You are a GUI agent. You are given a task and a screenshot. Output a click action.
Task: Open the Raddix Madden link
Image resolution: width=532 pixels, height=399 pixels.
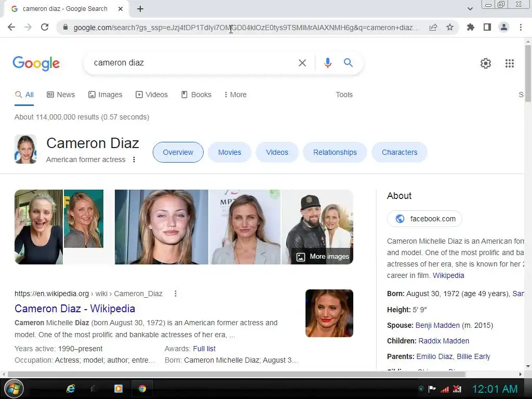(x=444, y=341)
